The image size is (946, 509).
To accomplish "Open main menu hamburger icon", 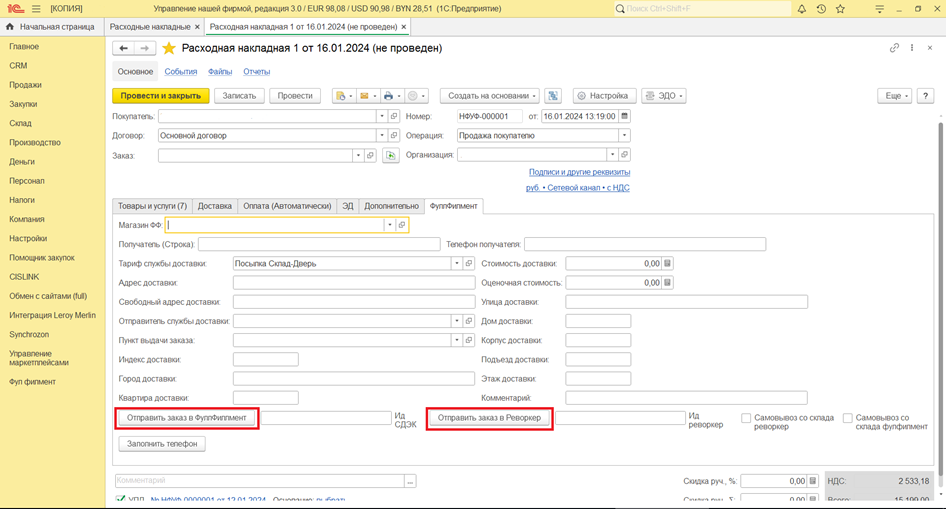I will [x=36, y=9].
